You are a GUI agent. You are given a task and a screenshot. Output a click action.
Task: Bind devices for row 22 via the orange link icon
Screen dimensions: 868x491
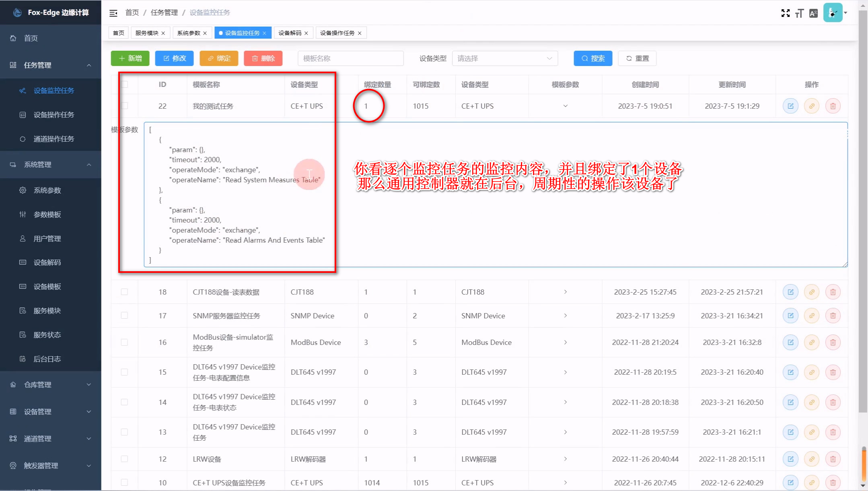[812, 106]
